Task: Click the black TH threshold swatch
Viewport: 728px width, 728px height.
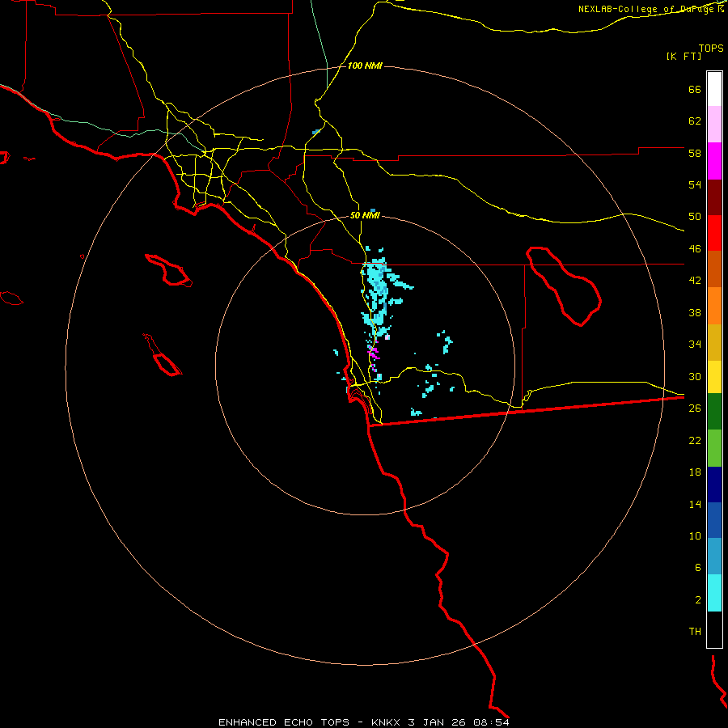Action: 714,629
